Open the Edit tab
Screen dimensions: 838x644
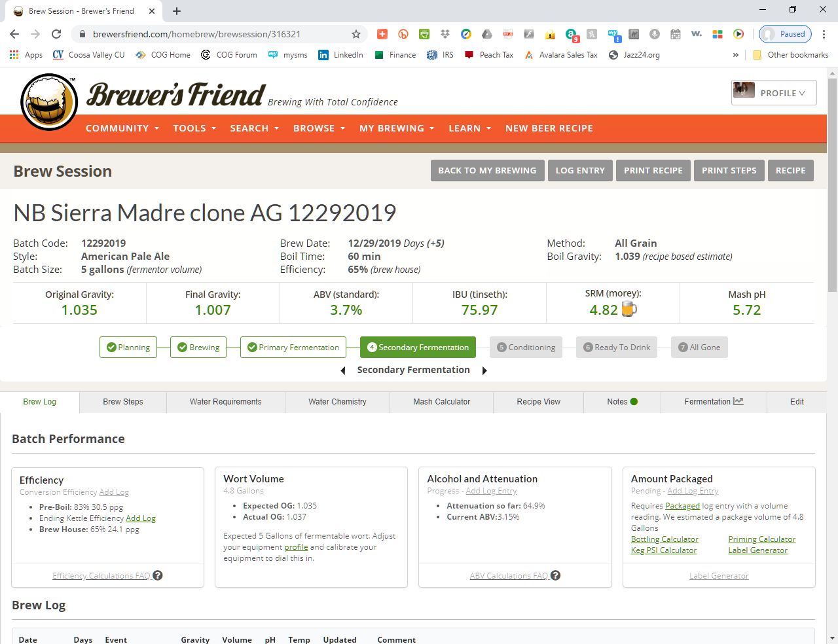[797, 402]
